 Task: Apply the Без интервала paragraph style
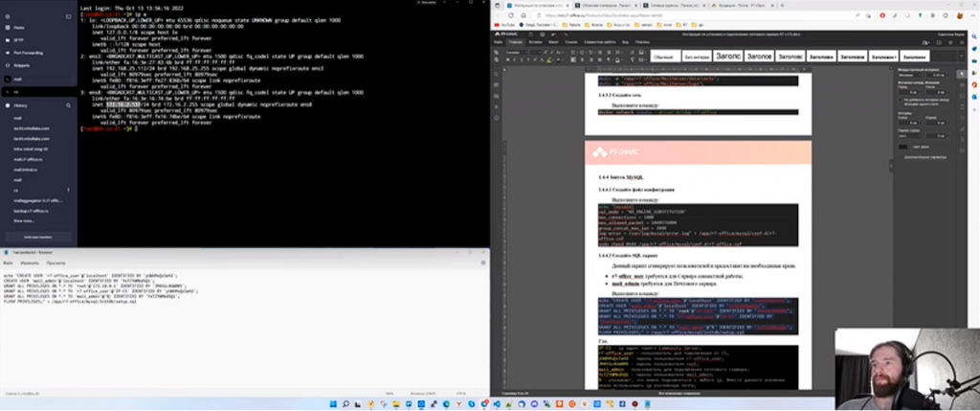tap(697, 57)
